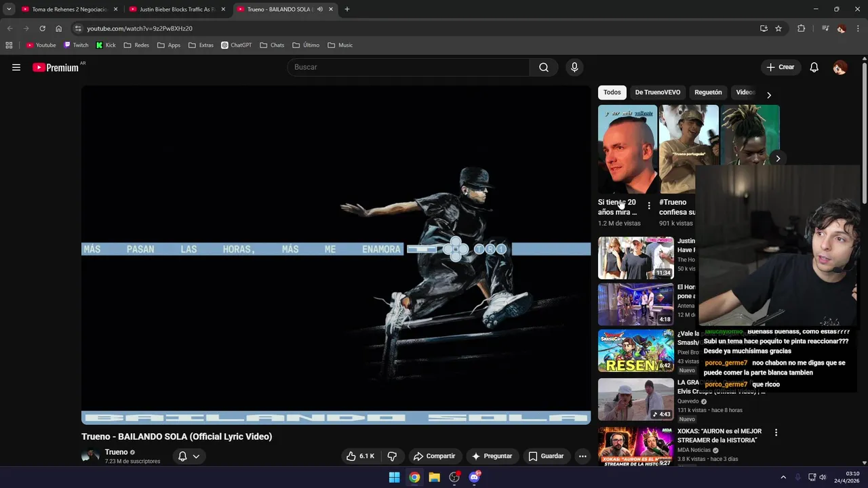Select the 'Todos' filter chip
This screenshot has width=868, height=488.
pyautogui.click(x=612, y=92)
